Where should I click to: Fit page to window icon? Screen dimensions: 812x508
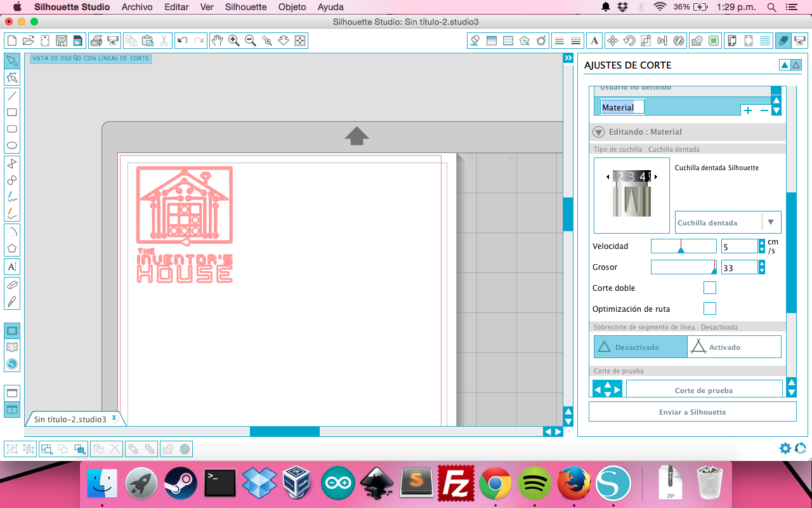pos(300,41)
